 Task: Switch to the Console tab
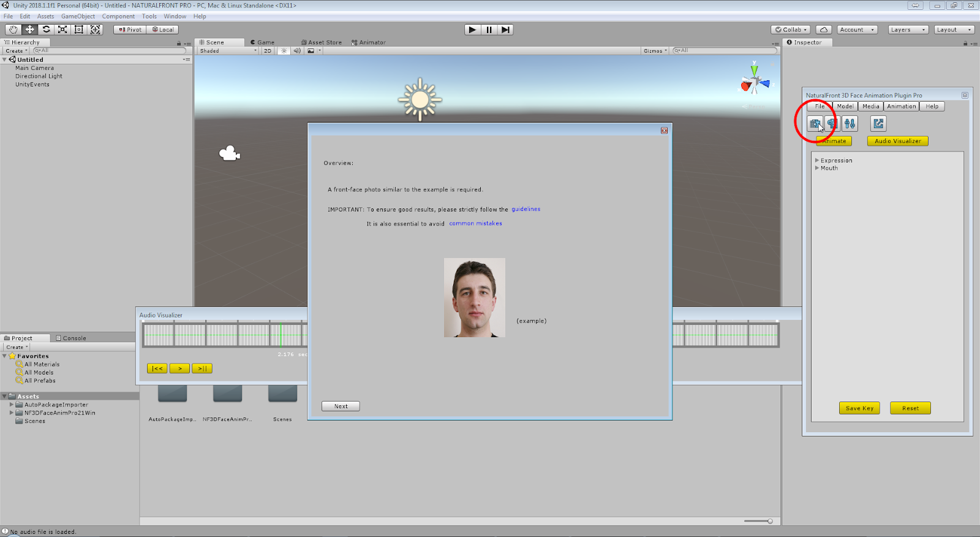[x=71, y=338]
